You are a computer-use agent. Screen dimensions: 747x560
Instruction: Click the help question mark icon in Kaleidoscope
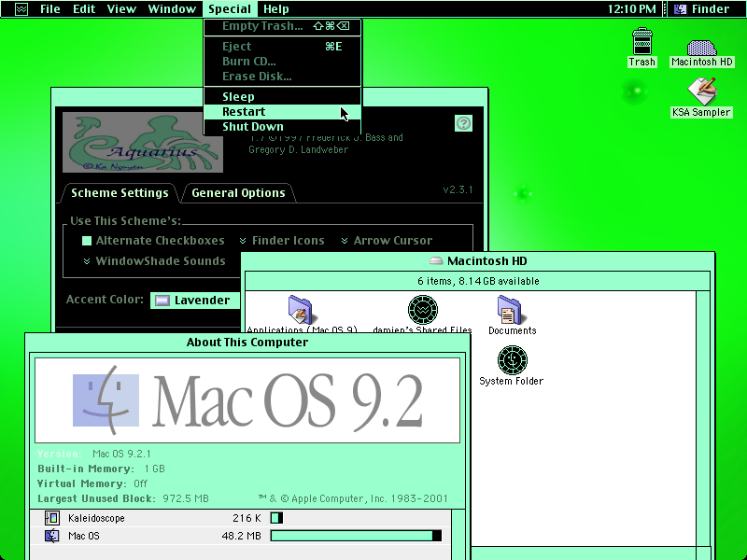tap(463, 123)
